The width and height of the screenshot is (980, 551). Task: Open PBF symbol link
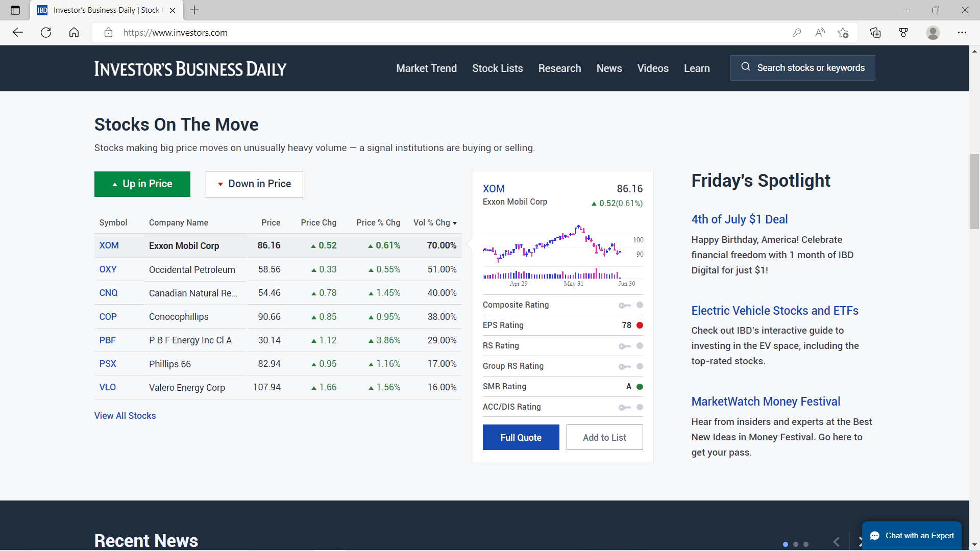108,340
